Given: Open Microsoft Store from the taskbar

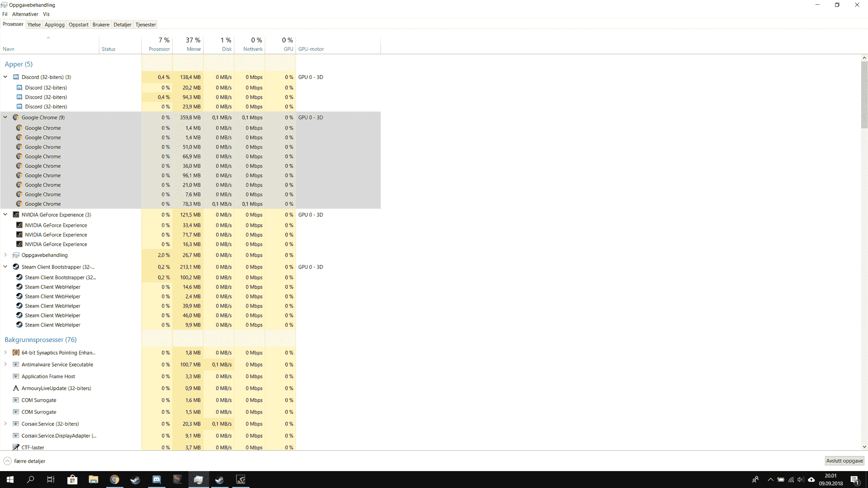Looking at the screenshot, I should [72, 479].
